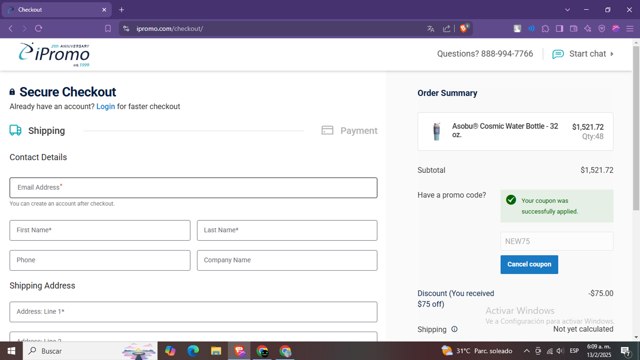
Task: Focus the Email Address field
Action: (193, 188)
